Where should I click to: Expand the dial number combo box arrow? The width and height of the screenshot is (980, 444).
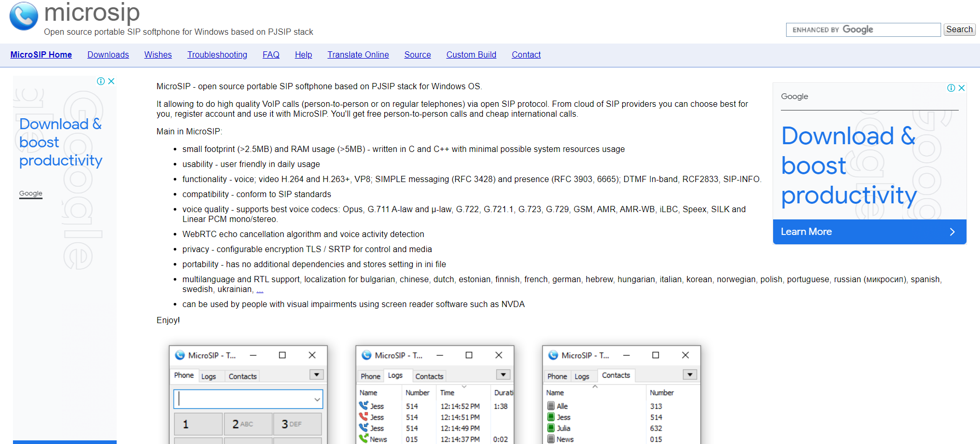317,399
